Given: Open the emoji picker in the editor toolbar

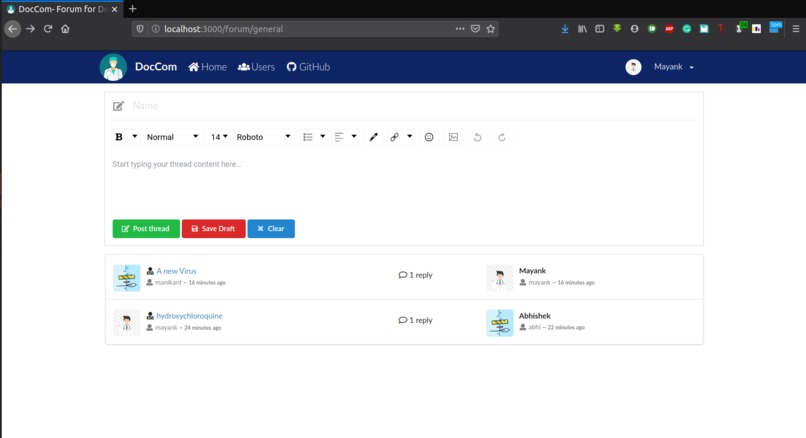Looking at the screenshot, I should [x=429, y=137].
